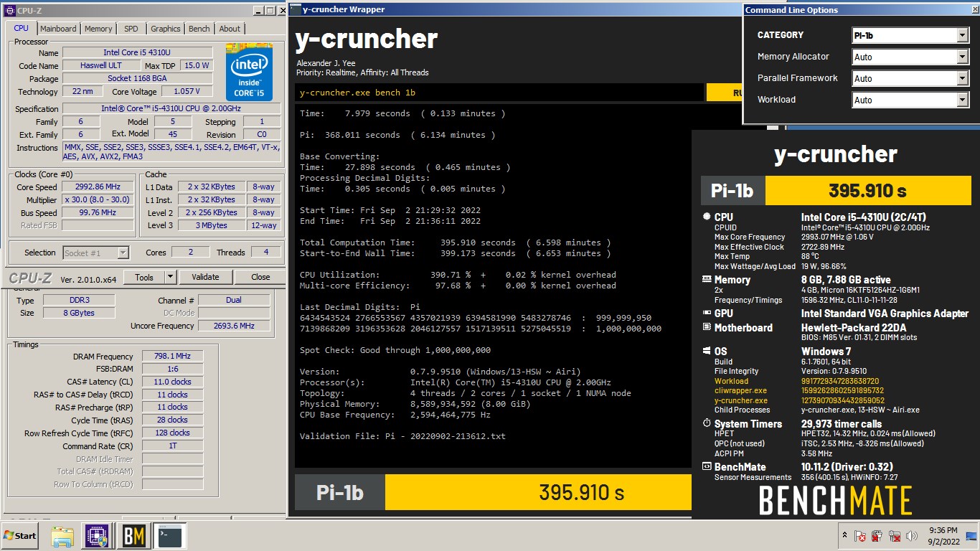Viewport: 980px width, 551px height.
Task: Open the Windows Start menu
Action: [x=20, y=536]
